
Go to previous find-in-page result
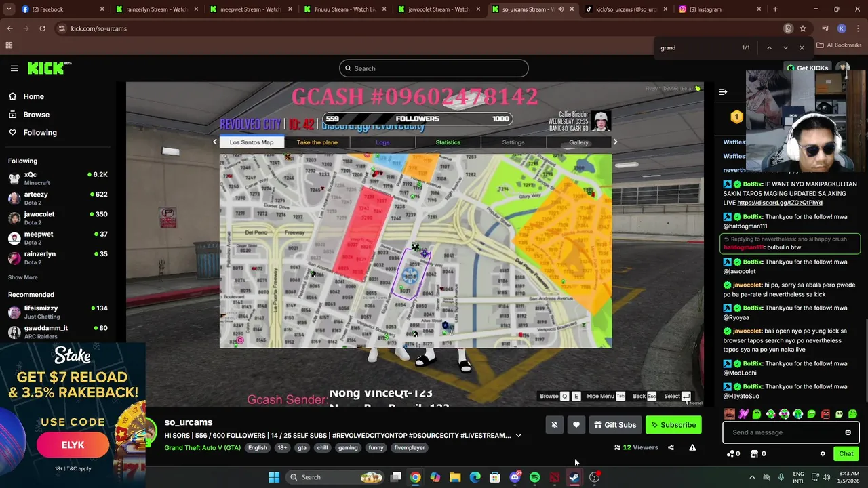(769, 48)
